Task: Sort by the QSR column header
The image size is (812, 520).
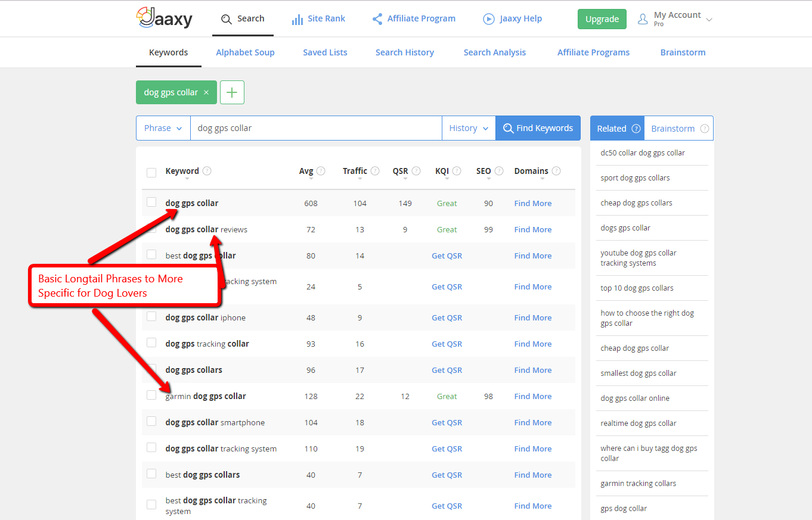Action: (400, 172)
